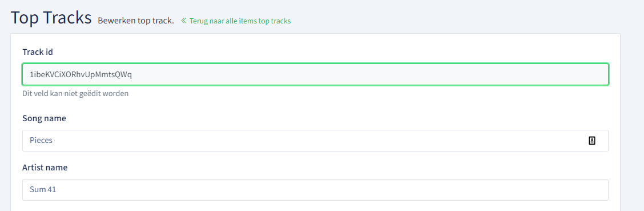Click the double chevron back arrow icon
The image size is (644, 211).
184,21
